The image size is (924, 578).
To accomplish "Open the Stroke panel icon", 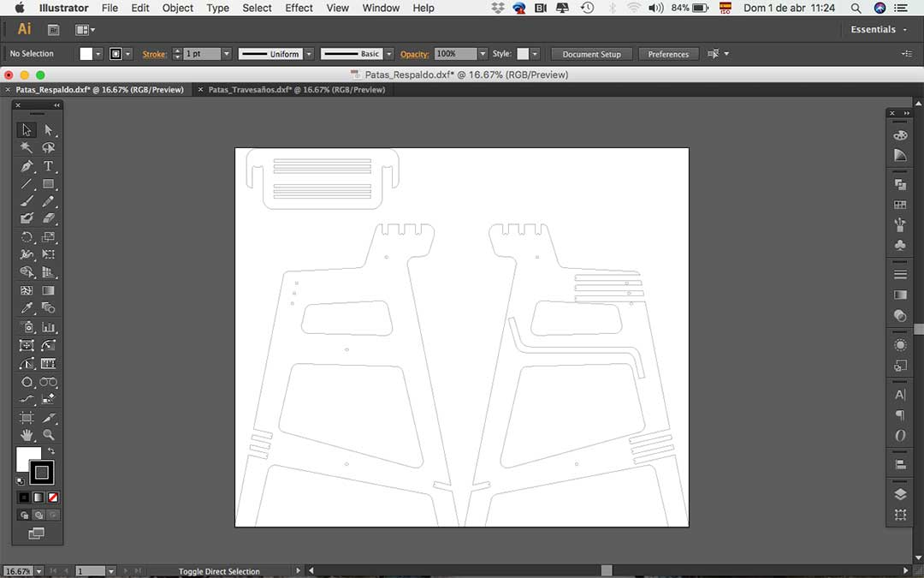I will (900, 274).
